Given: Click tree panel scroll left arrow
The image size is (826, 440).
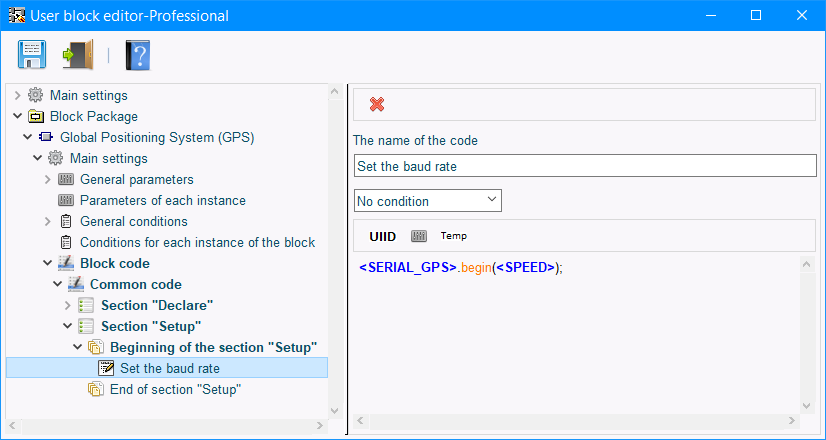Looking at the screenshot, I should [x=13, y=425].
